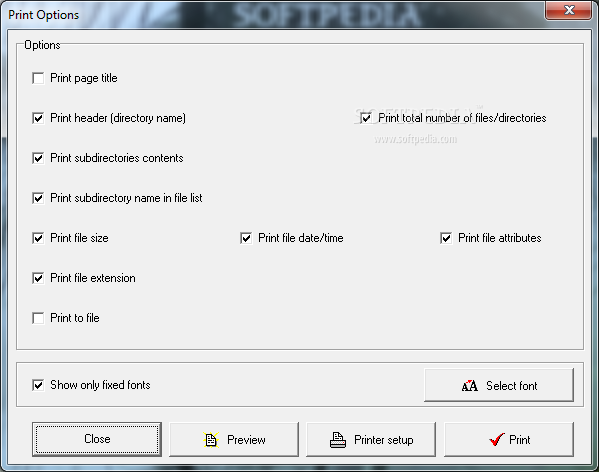Toggle Print total number of files/directories
The height and width of the screenshot is (472, 599).
pos(366,118)
